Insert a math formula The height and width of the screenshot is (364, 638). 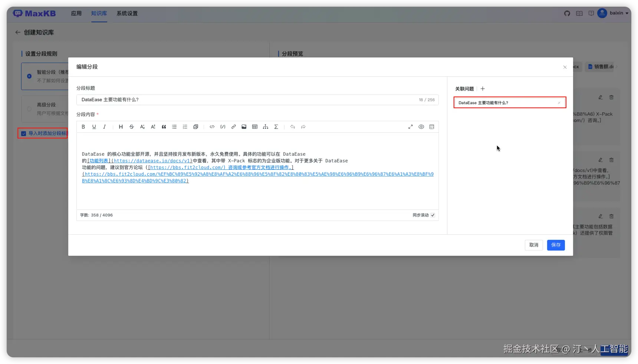[x=276, y=127]
